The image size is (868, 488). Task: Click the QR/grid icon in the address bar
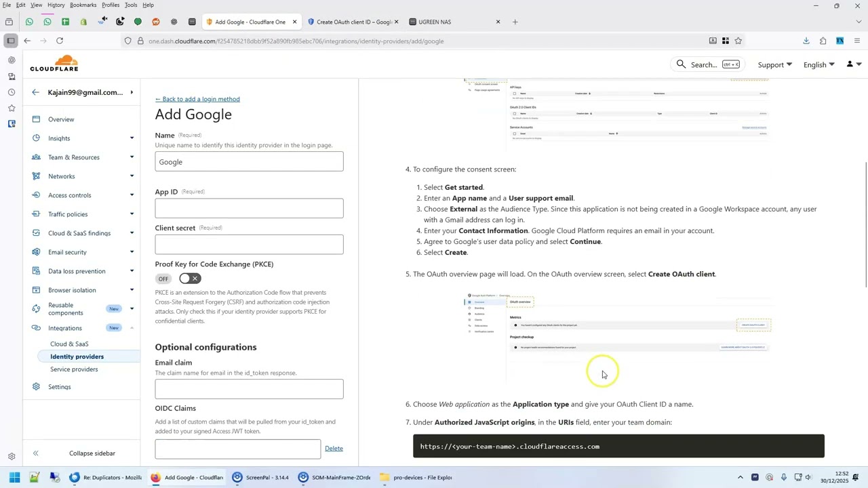(x=726, y=41)
